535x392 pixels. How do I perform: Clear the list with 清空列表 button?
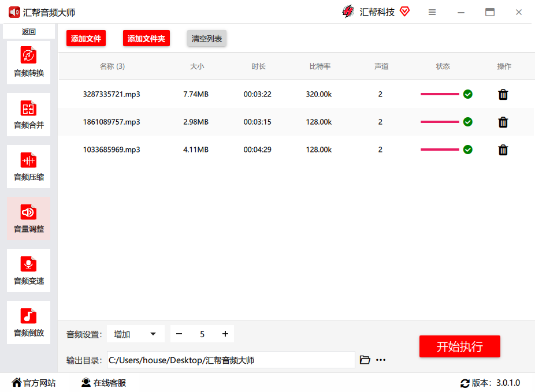[x=207, y=39]
